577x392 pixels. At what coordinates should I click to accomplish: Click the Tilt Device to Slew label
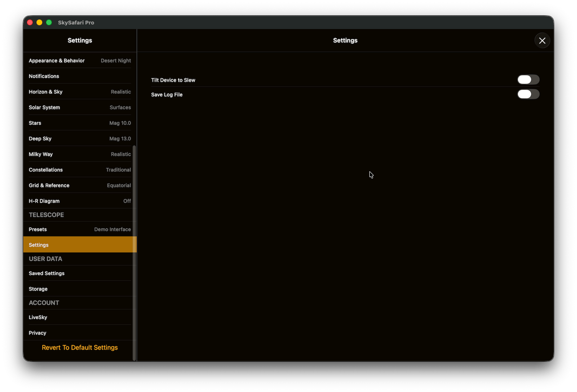(x=173, y=80)
